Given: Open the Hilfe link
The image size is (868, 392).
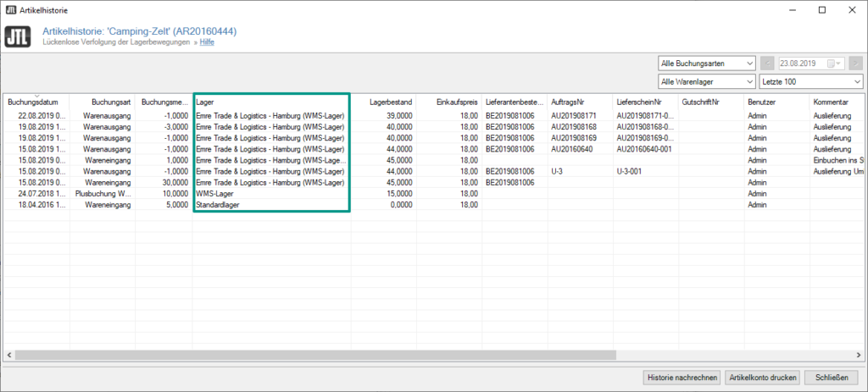Looking at the screenshot, I should 207,42.
